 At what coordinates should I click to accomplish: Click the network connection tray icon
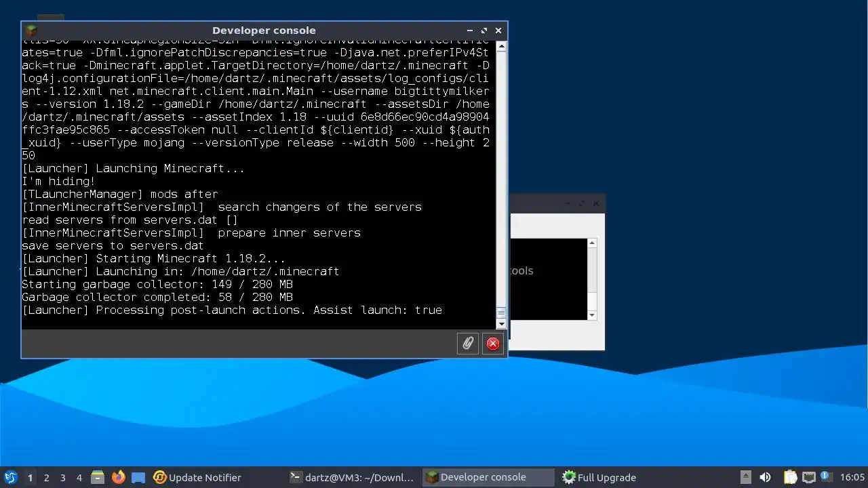click(x=808, y=477)
